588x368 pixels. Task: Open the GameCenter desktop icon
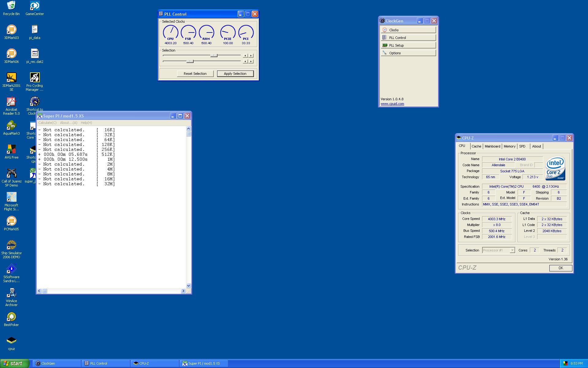(x=35, y=8)
